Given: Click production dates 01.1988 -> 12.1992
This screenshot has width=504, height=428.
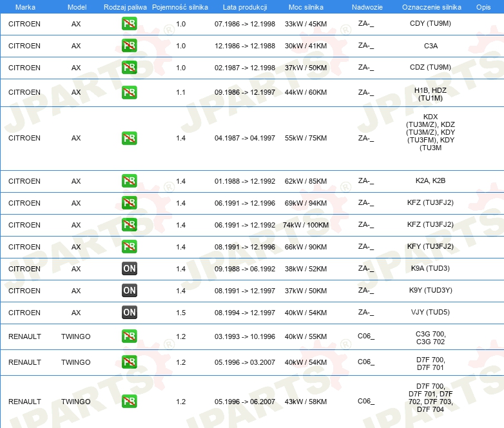Looking at the screenshot, I should [x=245, y=181].
